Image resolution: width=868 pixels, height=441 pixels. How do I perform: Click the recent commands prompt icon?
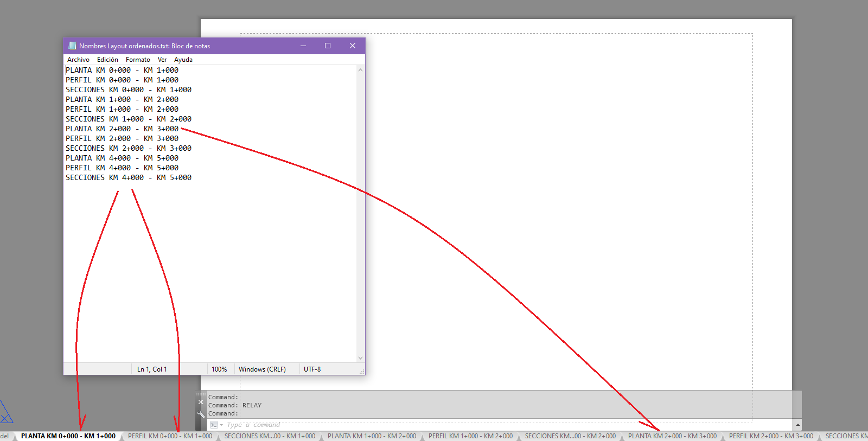tap(214, 425)
